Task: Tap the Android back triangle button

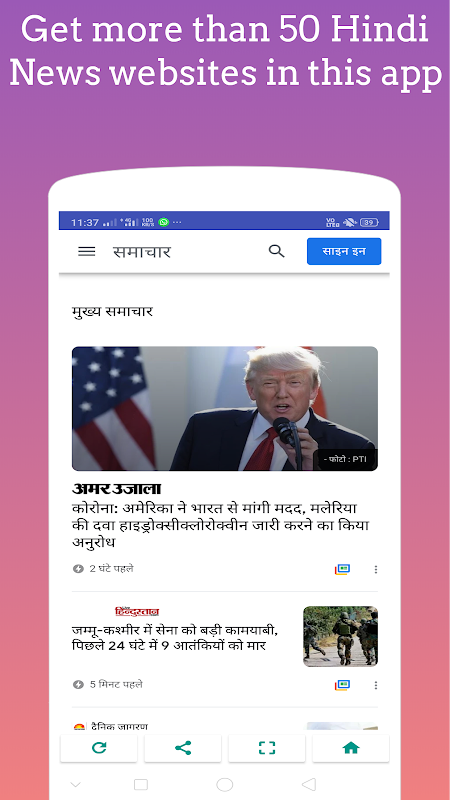Action: [309, 784]
